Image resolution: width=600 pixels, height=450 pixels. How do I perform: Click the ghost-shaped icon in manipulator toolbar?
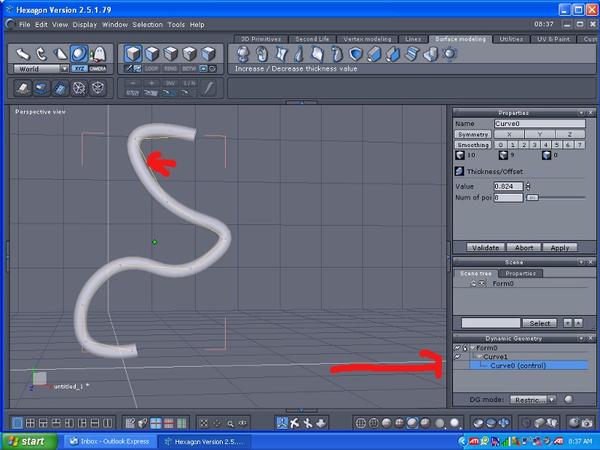[x=98, y=54]
